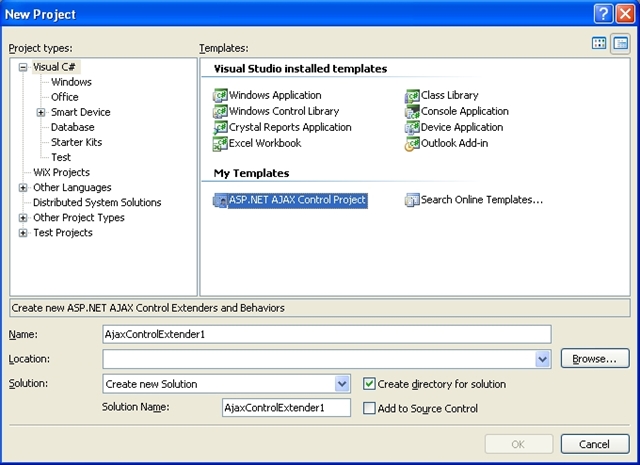This screenshot has height=465, width=640.
Task: Click 'Console Application' template label
Action: [x=465, y=111]
